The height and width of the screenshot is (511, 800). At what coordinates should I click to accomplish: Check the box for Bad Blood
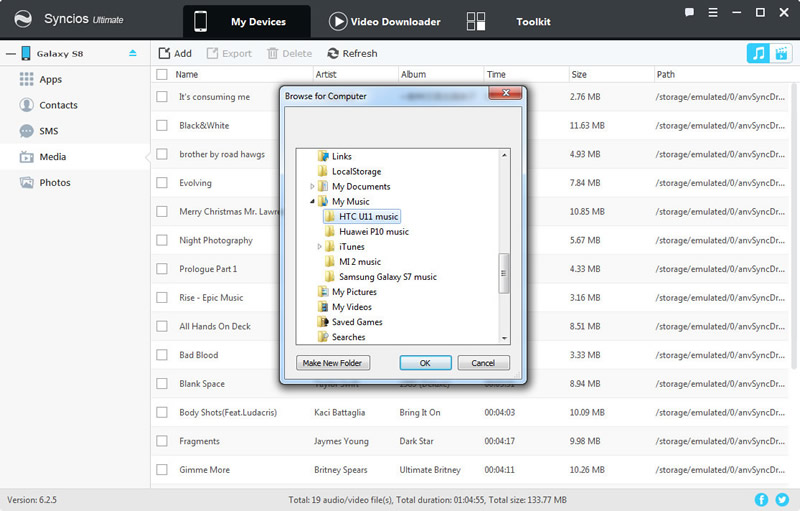(x=162, y=355)
